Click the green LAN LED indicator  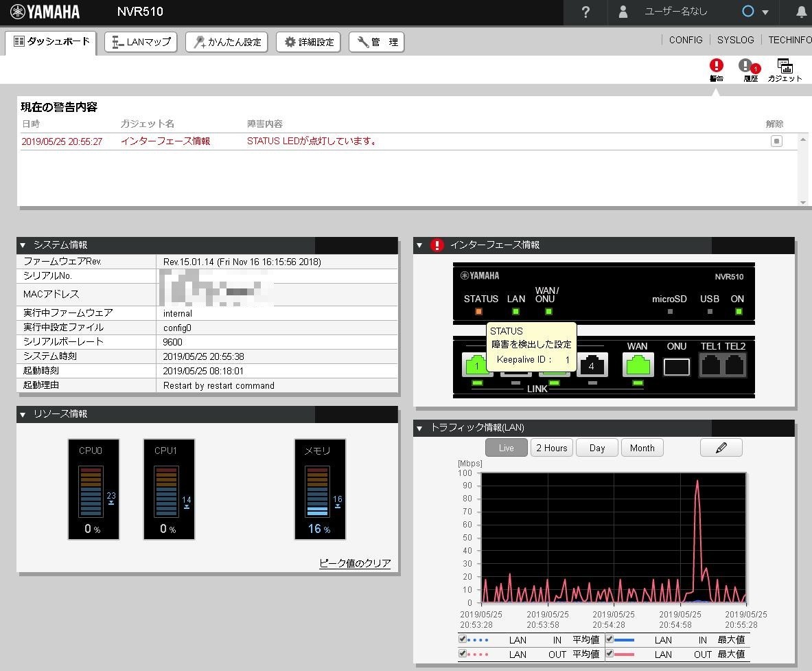coord(515,311)
